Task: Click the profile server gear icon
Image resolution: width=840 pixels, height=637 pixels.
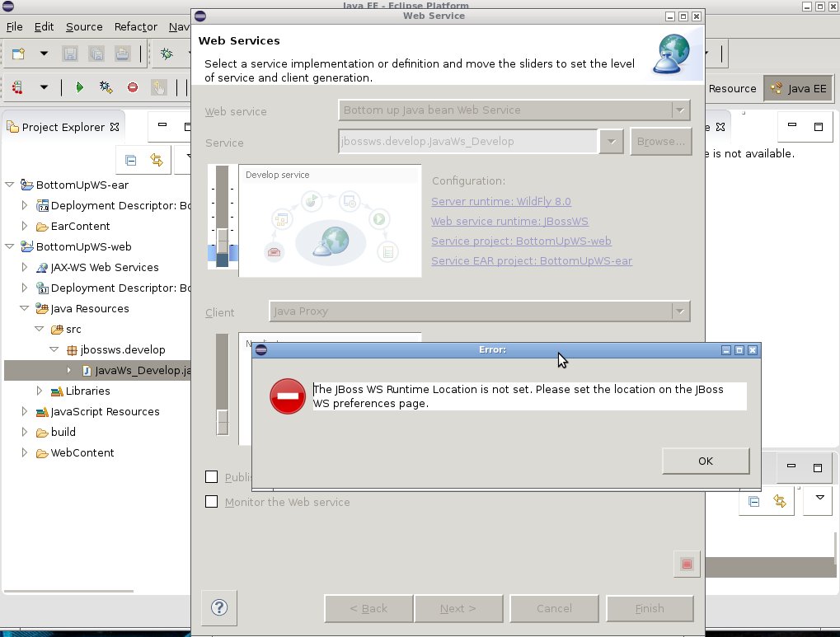Action: coord(106,87)
